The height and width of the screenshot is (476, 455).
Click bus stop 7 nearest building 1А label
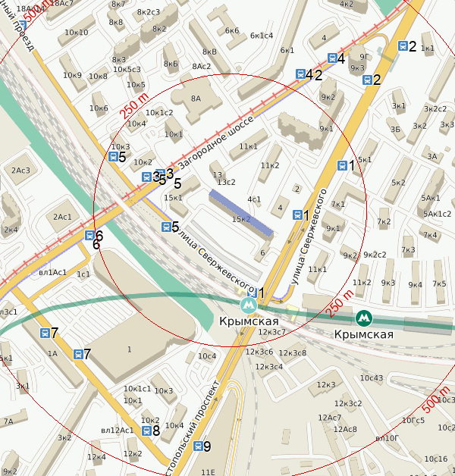click(45, 333)
